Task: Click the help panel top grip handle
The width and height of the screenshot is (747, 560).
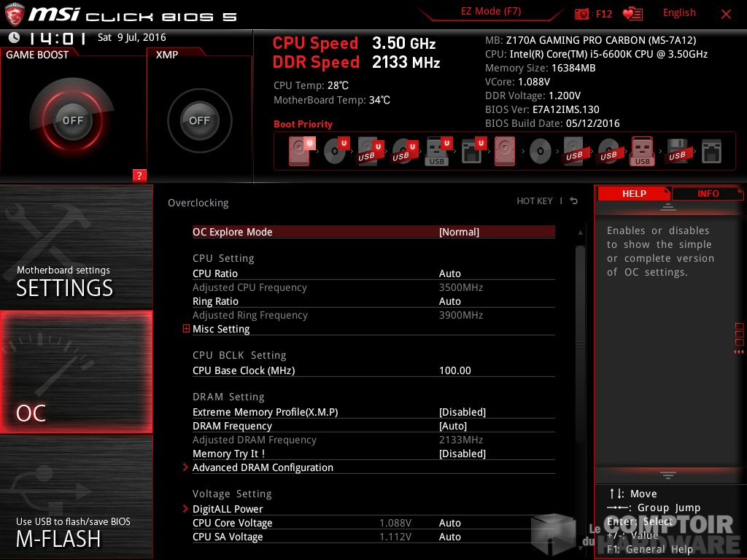Action: pyautogui.click(x=668, y=207)
